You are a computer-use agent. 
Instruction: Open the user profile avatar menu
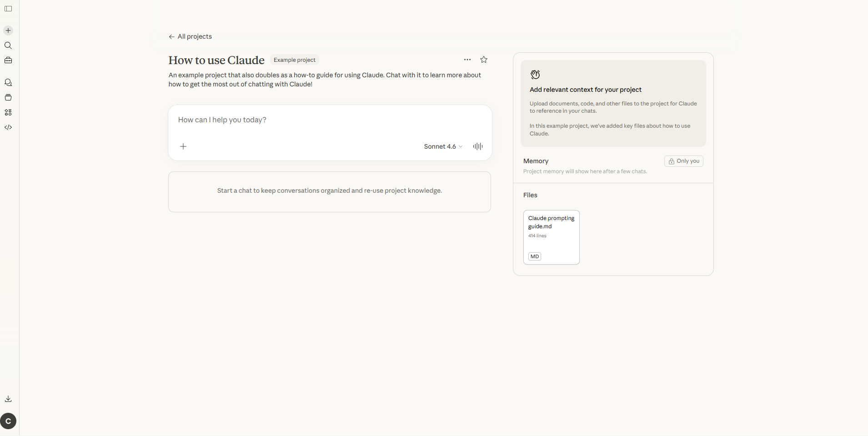[x=8, y=421]
